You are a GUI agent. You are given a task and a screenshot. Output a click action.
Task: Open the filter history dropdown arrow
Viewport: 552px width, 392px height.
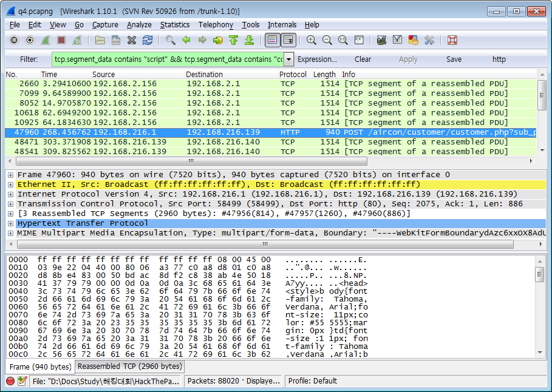pyautogui.click(x=289, y=59)
